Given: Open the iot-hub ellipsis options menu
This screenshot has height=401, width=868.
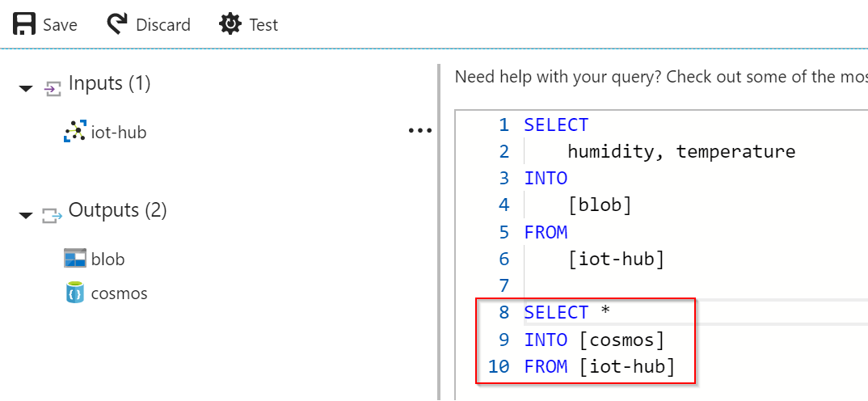Looking at the screenshot, I should [419, 131].
